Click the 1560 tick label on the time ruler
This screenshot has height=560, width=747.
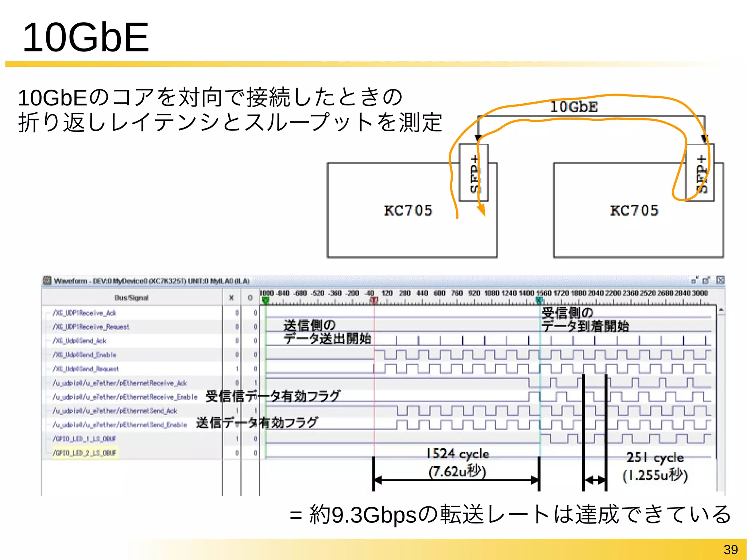pos(544,293)
